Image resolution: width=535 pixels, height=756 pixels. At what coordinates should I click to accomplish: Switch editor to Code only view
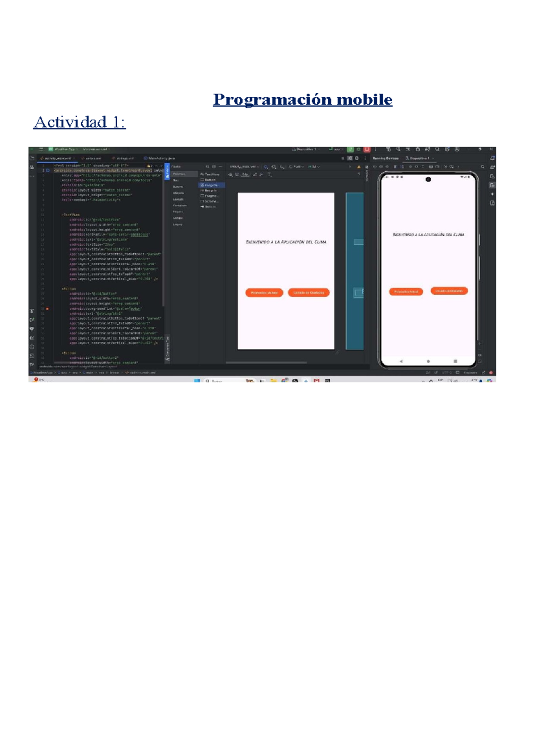coord(343,158)
